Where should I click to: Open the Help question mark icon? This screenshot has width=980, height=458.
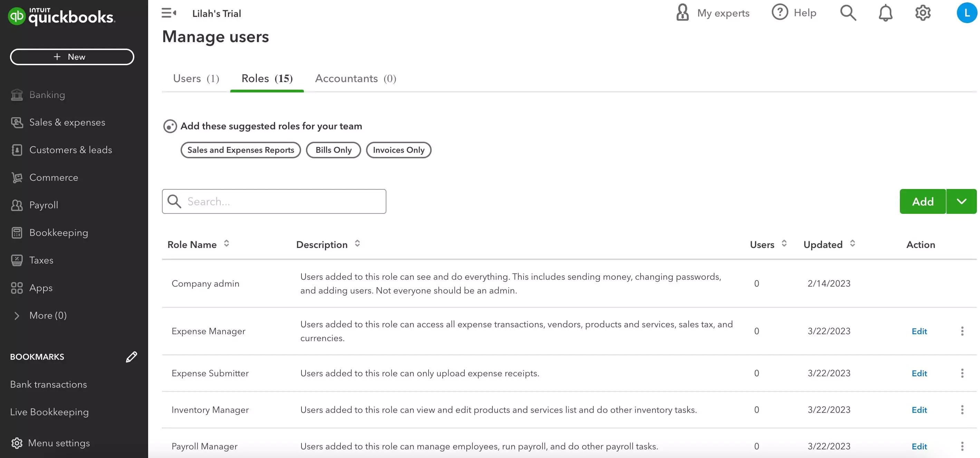point(779,12)
